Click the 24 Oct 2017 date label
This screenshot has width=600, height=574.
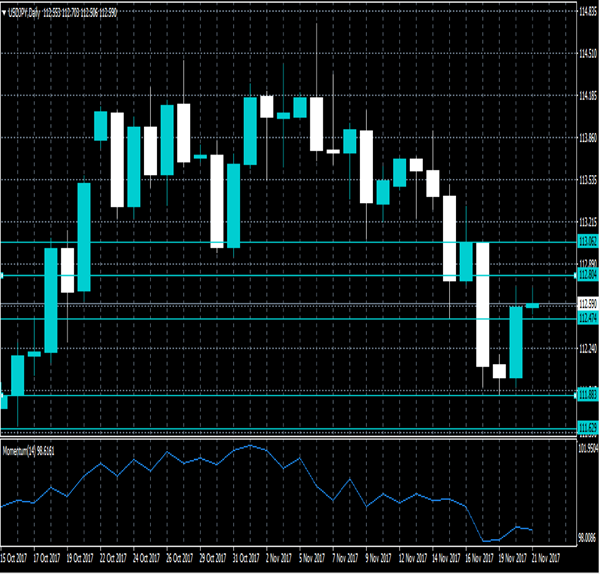pyautogui.click(x=147, y=558)
